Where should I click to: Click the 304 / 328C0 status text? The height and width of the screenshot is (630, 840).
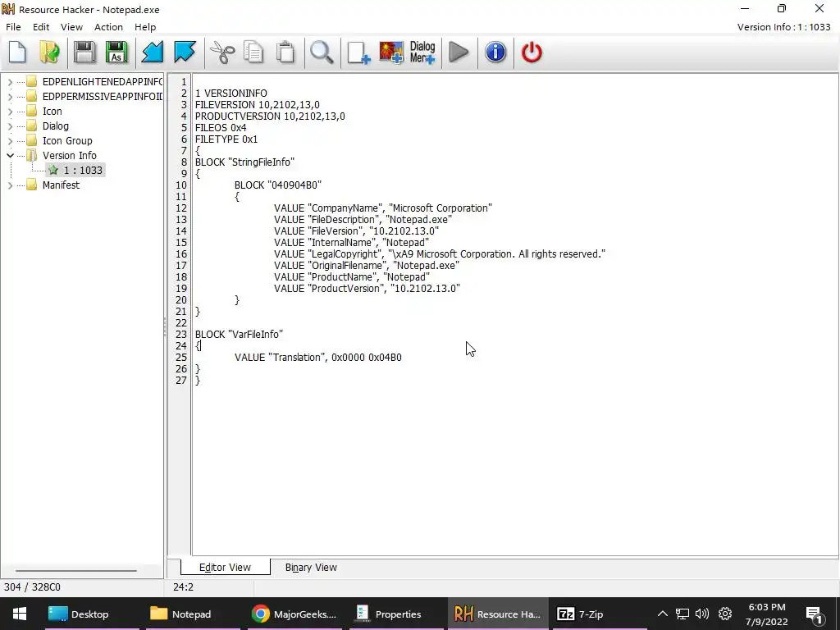point(32,587)
